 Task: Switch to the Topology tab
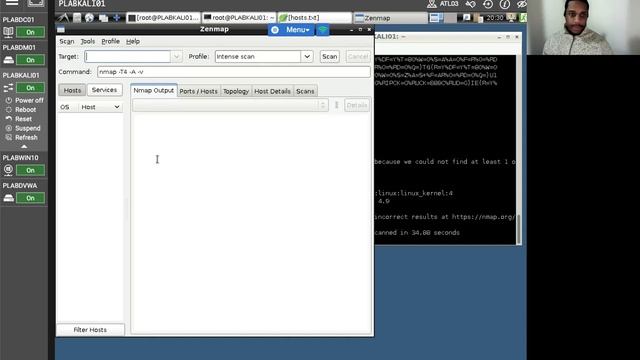click(x=236, y=91)
